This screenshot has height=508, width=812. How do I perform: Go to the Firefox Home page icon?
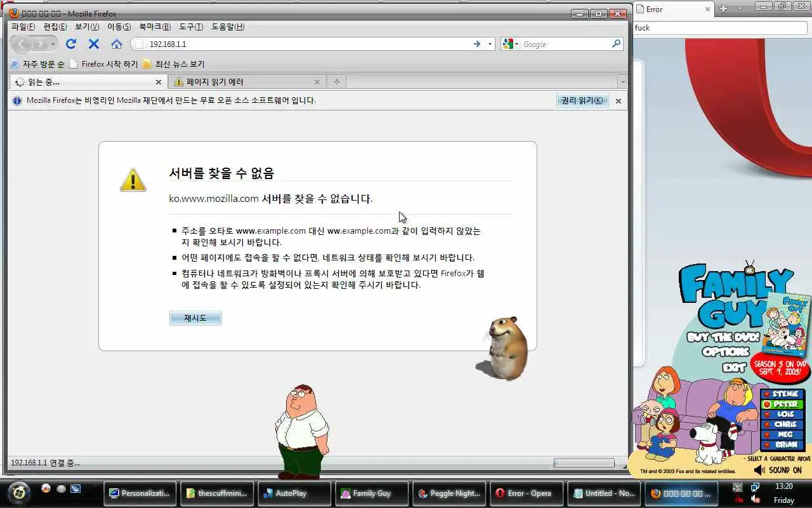pos(117,44)
